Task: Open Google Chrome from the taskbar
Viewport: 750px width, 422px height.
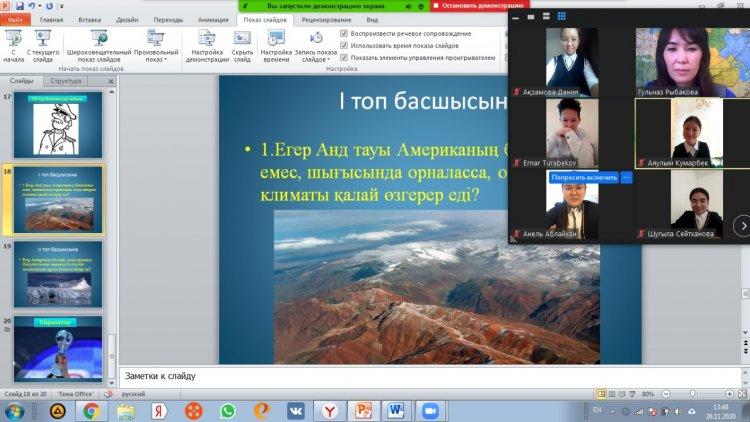Action: coord(91,410)
